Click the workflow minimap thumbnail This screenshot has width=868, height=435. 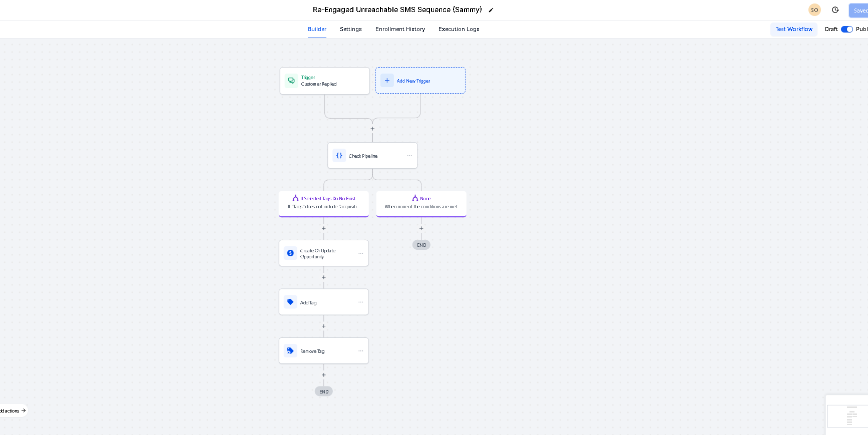pyautogui.click(x=848, y=415)
